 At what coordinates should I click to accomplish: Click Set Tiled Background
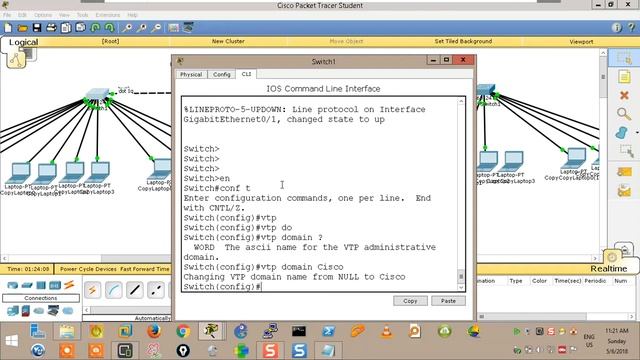(463, 41)
